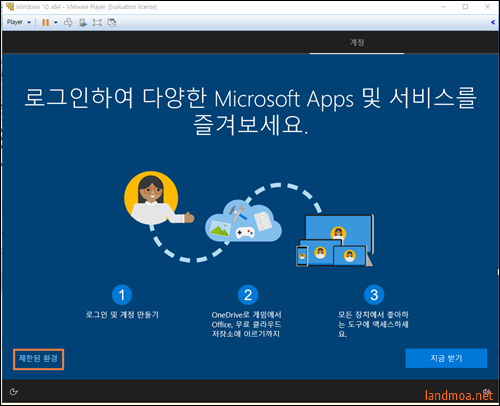Click the step 1 circle icon
500x406 pixels.
tap(122, 295)
